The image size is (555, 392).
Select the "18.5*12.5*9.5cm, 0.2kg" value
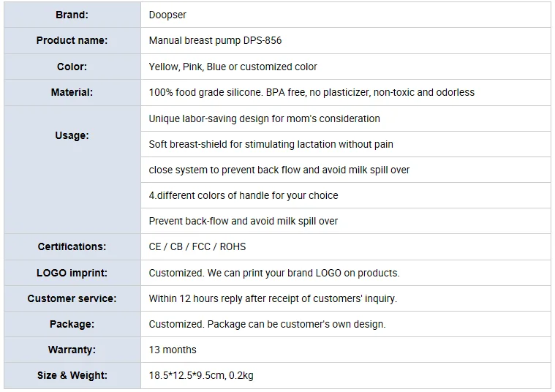[x=201, y=375]
